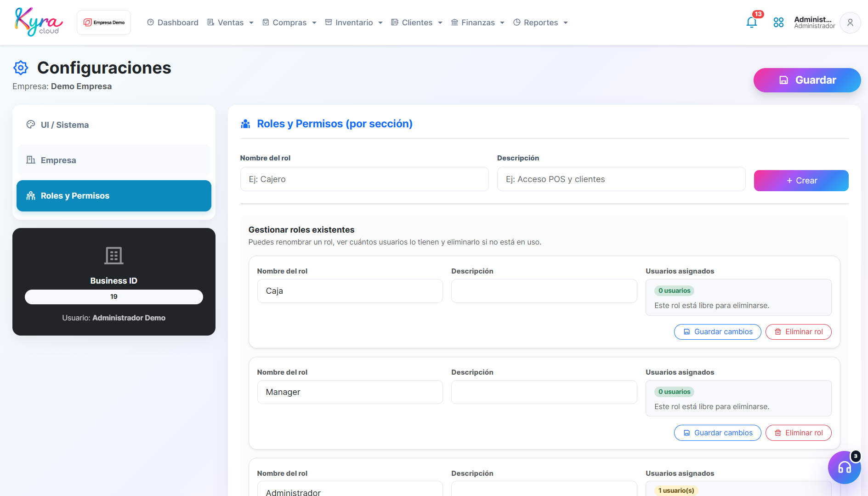
Task: Click the Crear role button
Action: point(801,181)
